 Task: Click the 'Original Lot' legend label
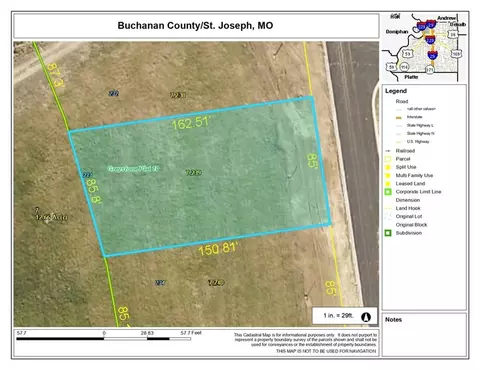coord(409,216)
